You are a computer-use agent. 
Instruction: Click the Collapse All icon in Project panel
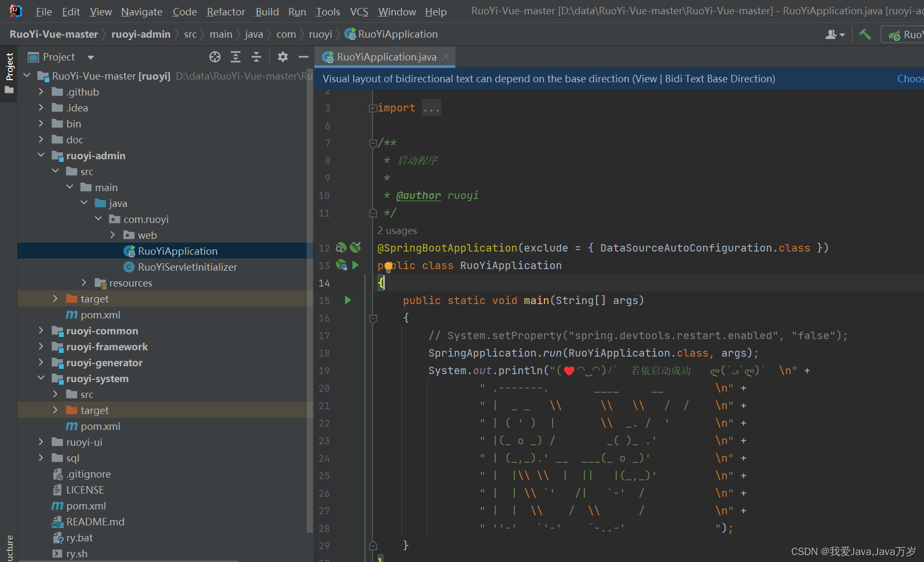[256, 57]
